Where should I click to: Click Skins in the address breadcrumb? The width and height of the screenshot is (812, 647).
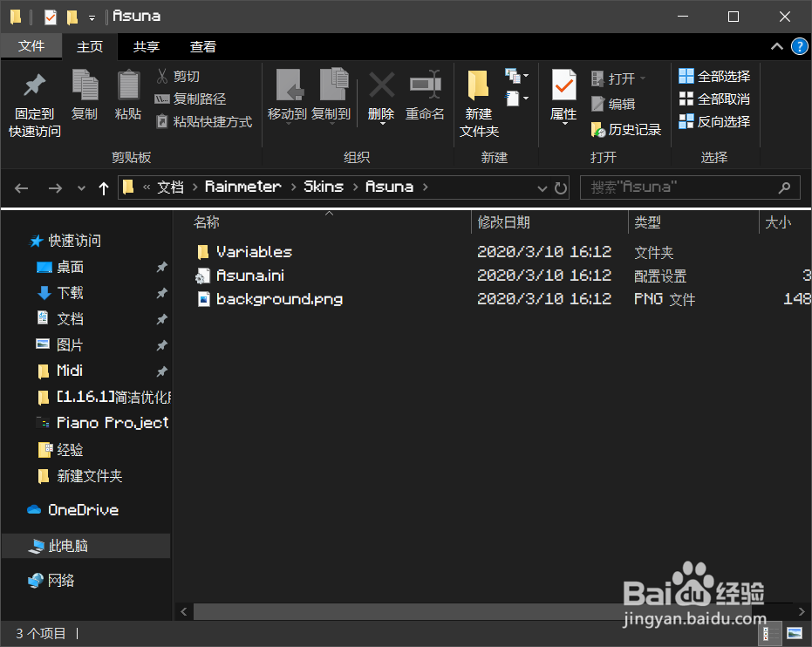click(x=324, y=187)
